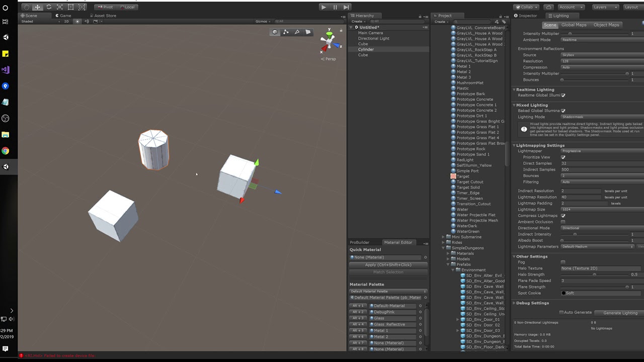
Task: Open Visual Studio from the taskbar
Action: tap(6, 70)
